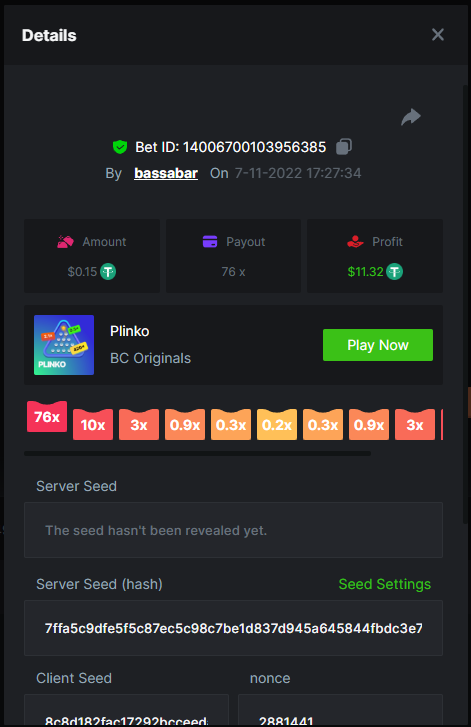Open bassabar user profile link
This screenshot has height=727, width=471.
tap(166, 173)
